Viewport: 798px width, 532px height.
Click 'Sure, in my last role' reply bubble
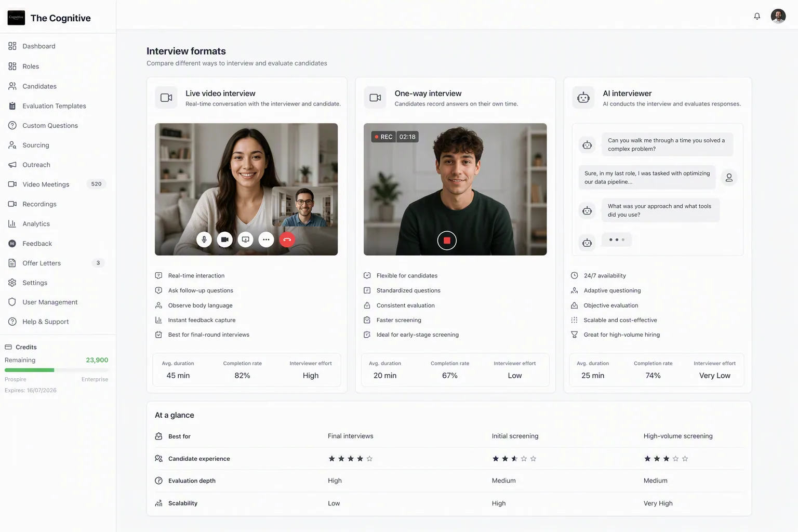tap(647, 178)
